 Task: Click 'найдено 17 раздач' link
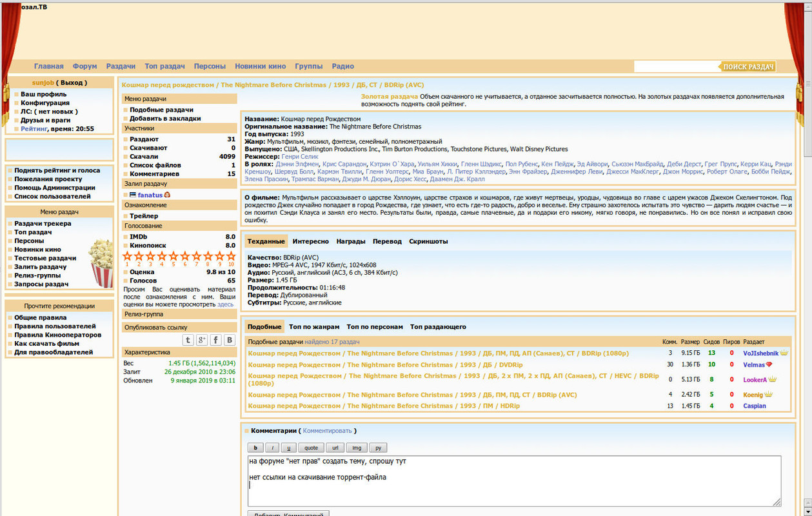pos(332,342)
